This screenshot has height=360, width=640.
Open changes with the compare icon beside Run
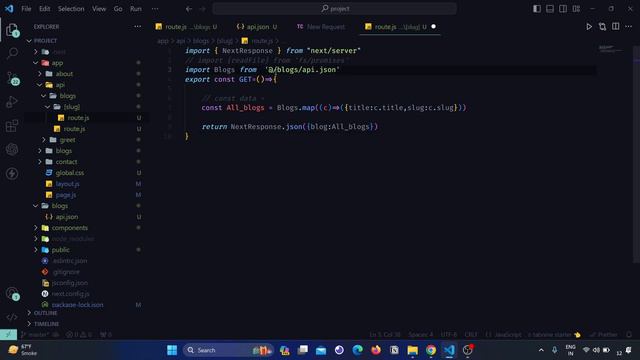tap(602, 27)
